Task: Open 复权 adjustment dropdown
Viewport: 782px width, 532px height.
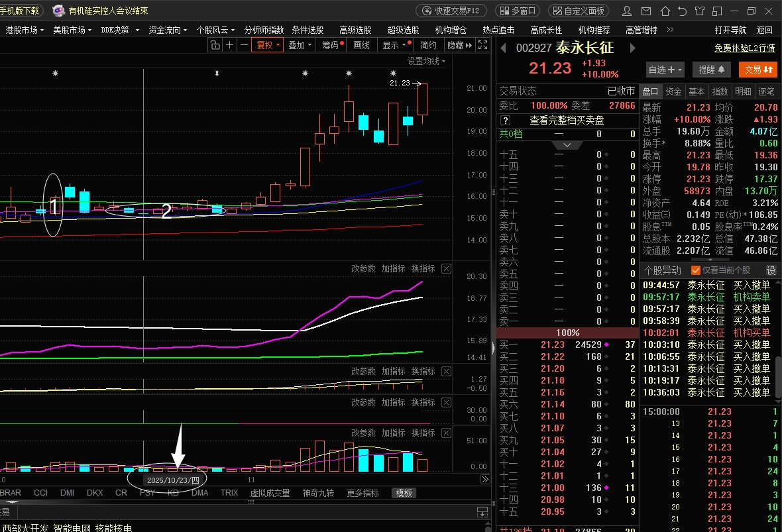Action: (x=268, y=45)
